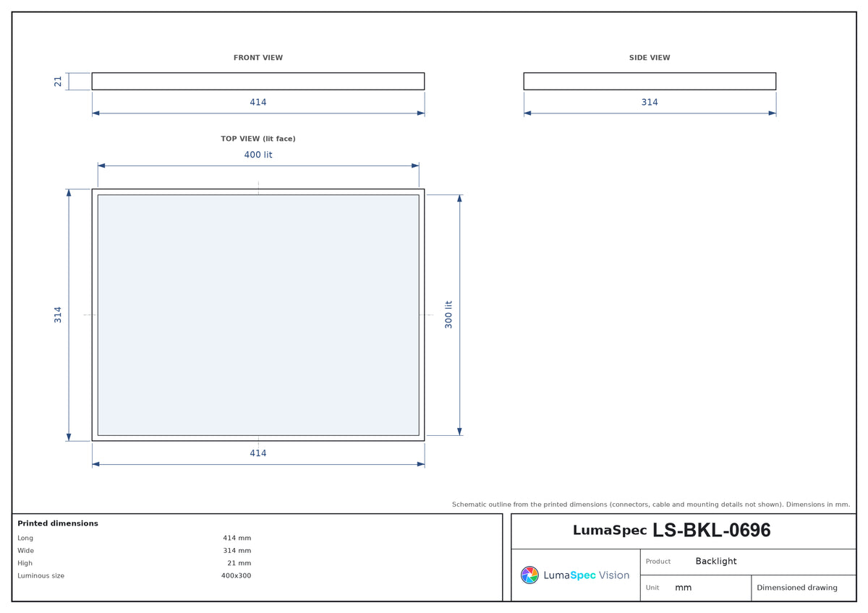Select the Backlight product value
Screen dimensions: 868x613
716,562
